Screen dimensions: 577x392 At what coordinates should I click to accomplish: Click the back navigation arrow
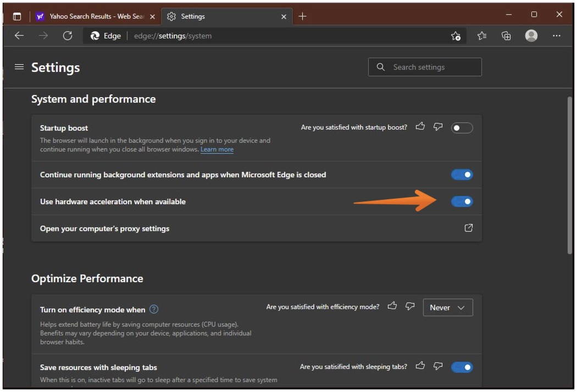[19, 36]
